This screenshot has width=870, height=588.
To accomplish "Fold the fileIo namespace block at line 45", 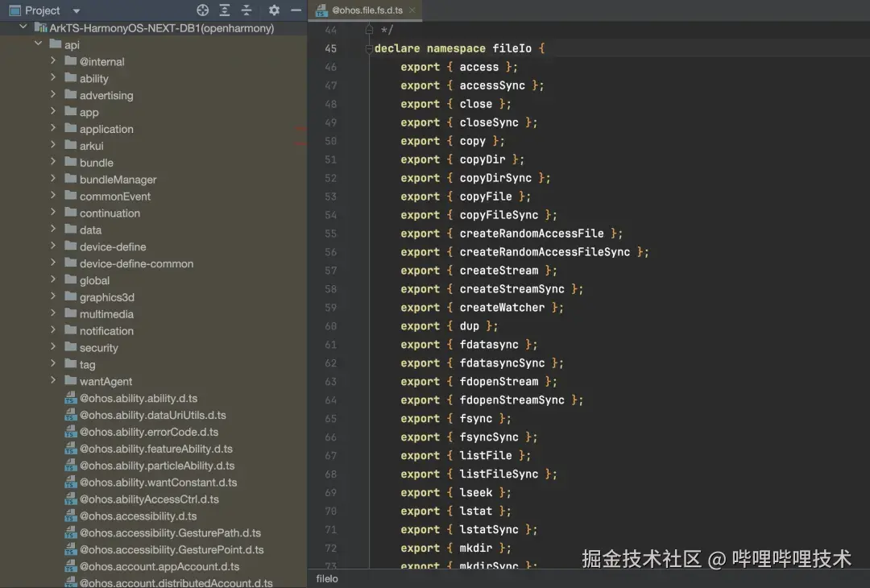I will click(x=369, y=49).
